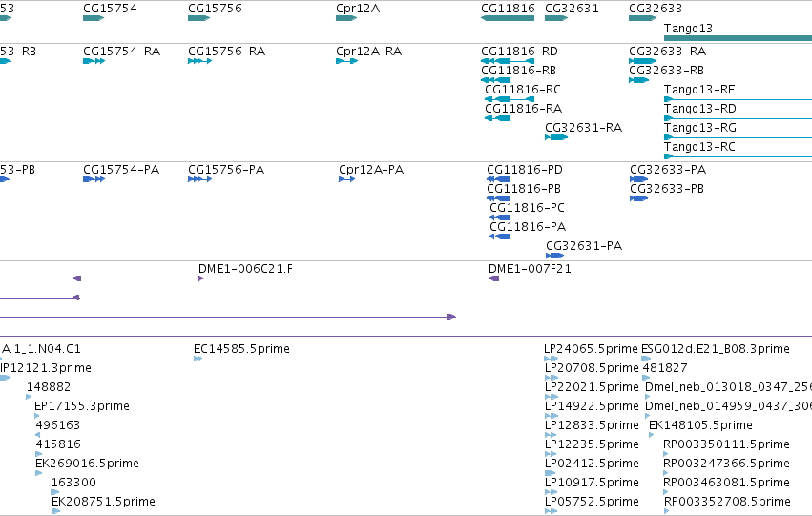
Task: Select the Tango13-RC transcript label
Action: (699, 147)
